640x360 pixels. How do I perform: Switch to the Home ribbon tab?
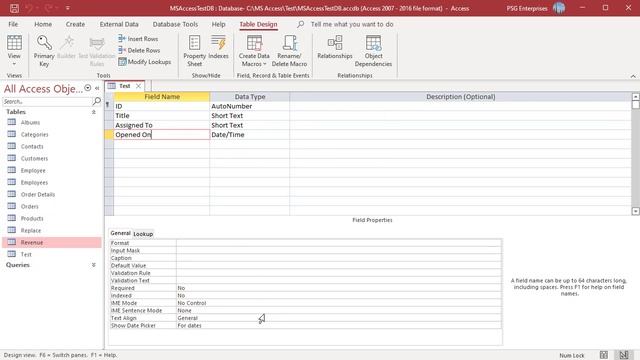pos(43,24)
